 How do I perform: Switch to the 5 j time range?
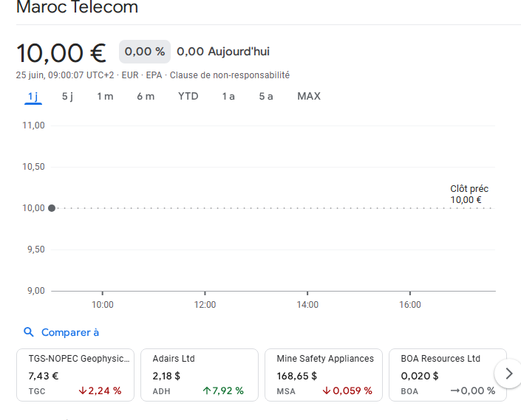click(x=67, y=97)
